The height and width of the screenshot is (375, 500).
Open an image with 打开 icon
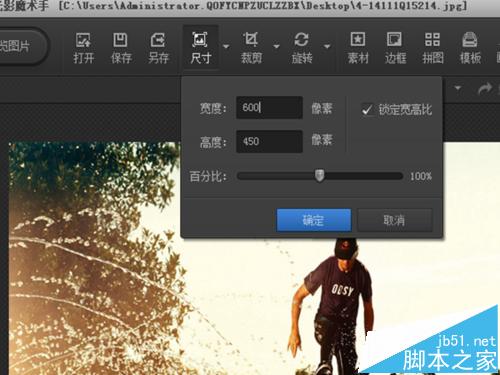pyautogui.click(x=84, y=48)
